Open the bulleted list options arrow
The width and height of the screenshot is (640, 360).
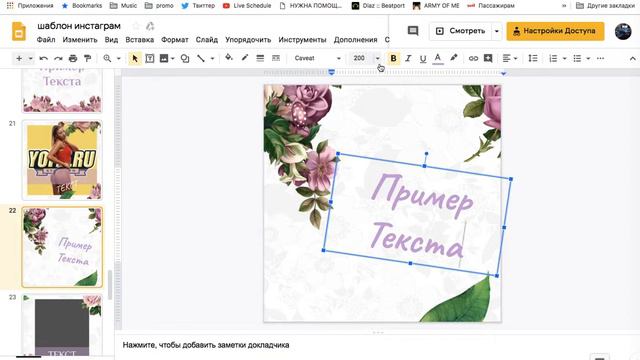[x=588, y=59]
